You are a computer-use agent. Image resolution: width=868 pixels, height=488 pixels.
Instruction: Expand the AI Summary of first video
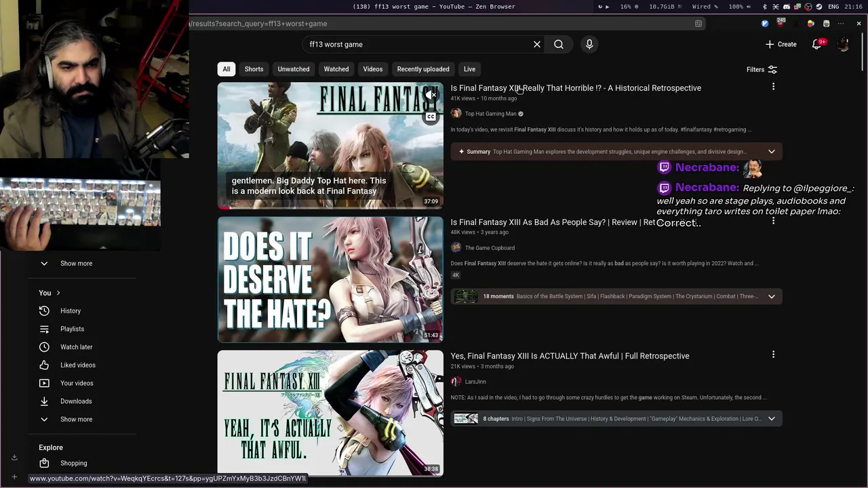click(x=771, y=152)
